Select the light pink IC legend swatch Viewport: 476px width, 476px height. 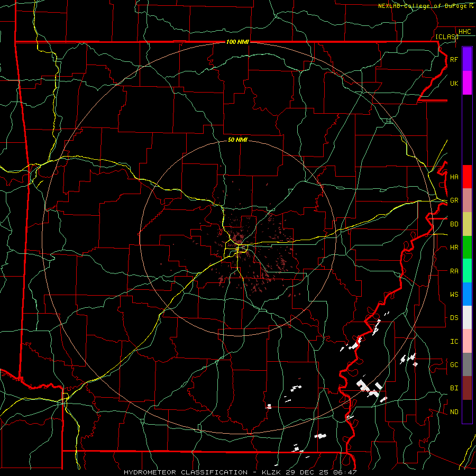[467, 341]
